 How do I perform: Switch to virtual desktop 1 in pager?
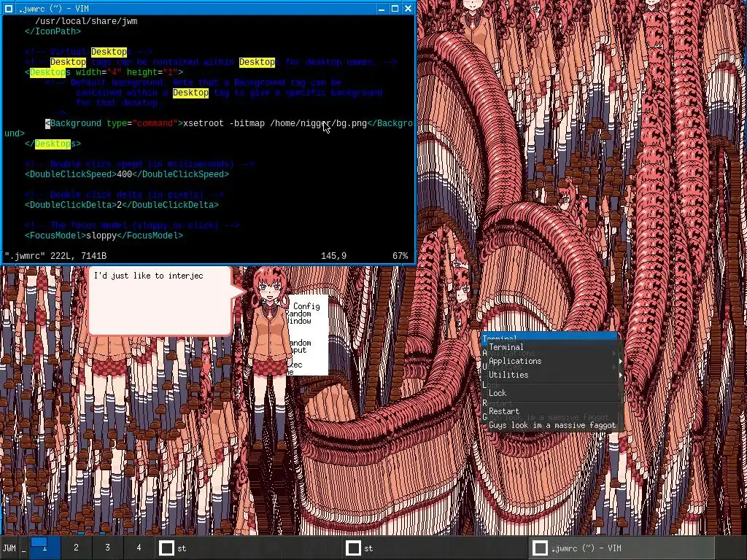[44, 548]
